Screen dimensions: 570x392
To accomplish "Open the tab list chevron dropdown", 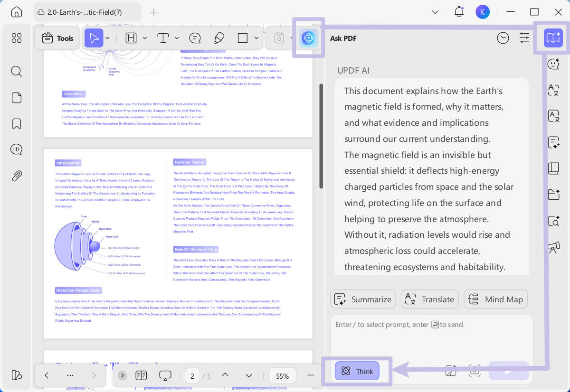I will [435, 12].
